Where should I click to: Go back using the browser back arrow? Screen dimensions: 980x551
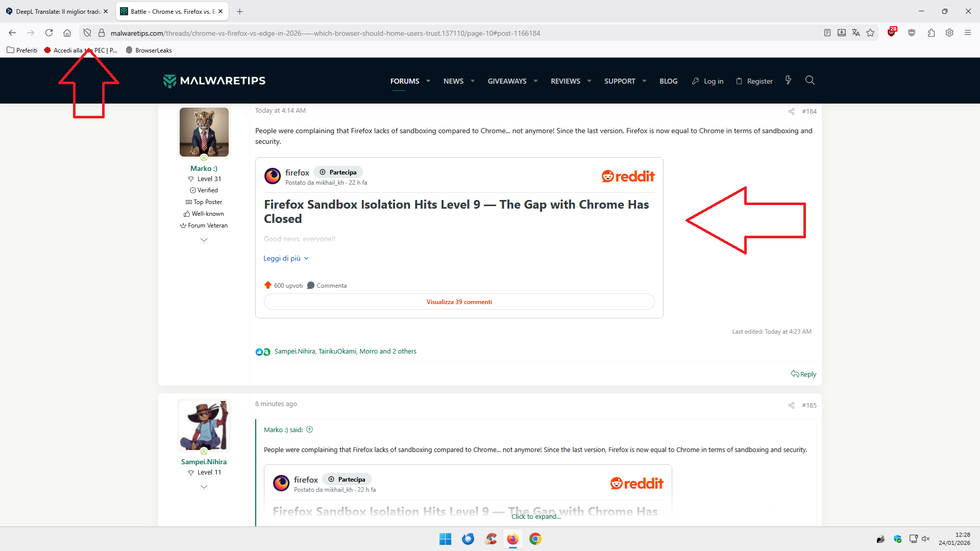(12, 33)
